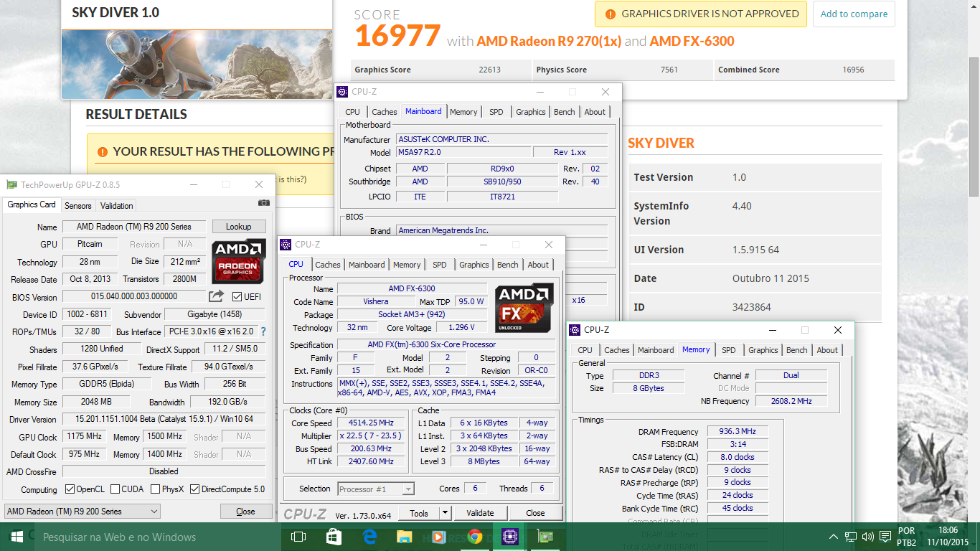Click the Combined Score value 16956

click(853, 70)
